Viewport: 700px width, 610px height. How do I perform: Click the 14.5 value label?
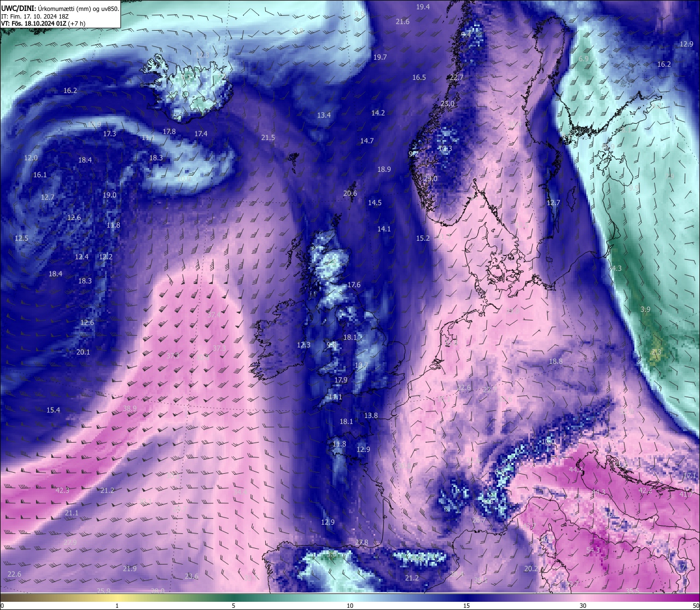pyautogui.click(x=375, y=202)
